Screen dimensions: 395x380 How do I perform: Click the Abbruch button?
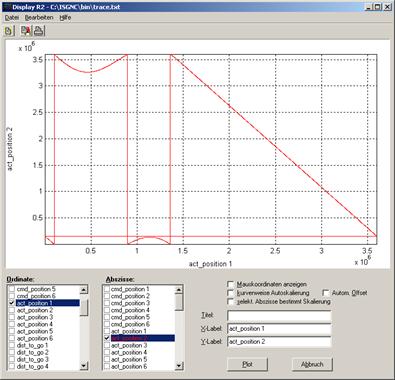coord(312,364)
